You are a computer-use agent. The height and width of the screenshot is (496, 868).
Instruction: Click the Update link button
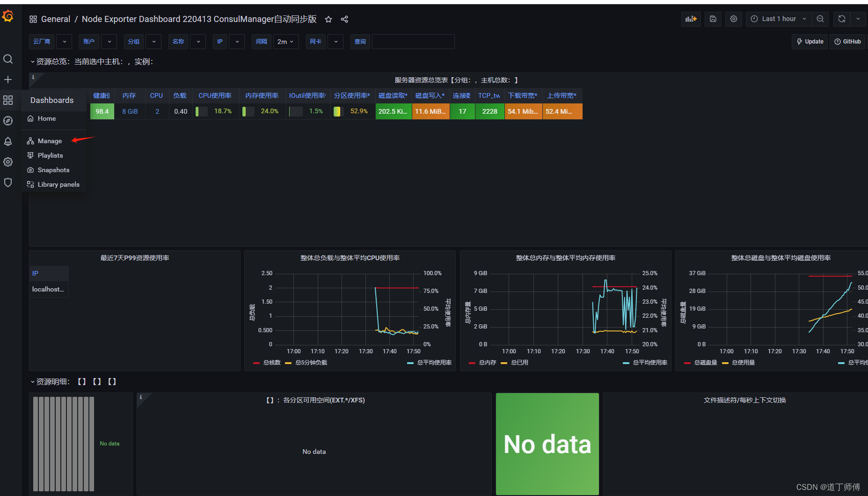(810, 42)
